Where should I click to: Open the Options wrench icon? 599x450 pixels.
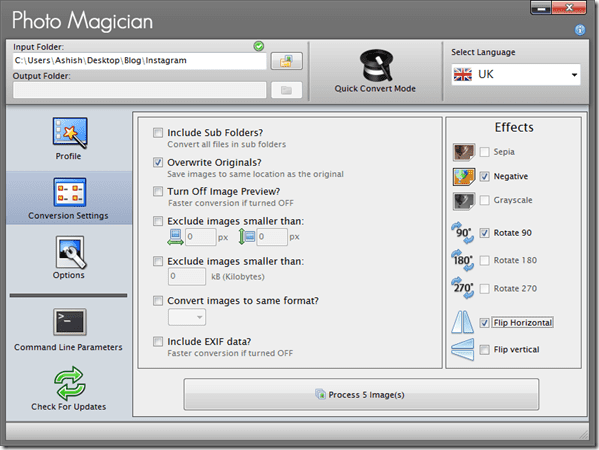pos(70,253)
